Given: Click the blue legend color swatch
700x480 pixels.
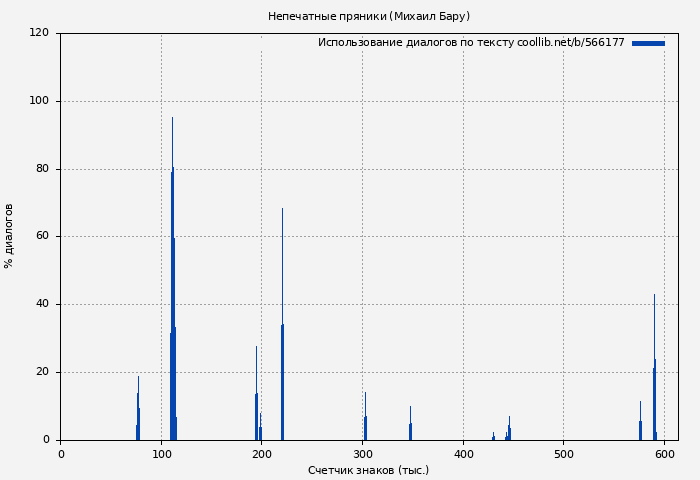Looking at the screenshot, I should 648,43.
